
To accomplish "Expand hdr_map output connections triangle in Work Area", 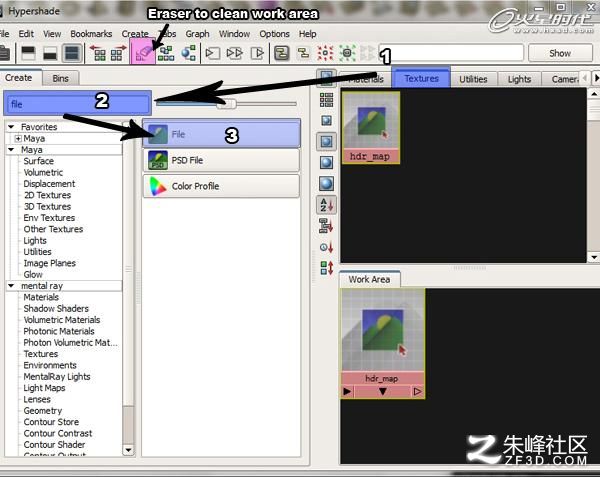I will pos(417,392).
